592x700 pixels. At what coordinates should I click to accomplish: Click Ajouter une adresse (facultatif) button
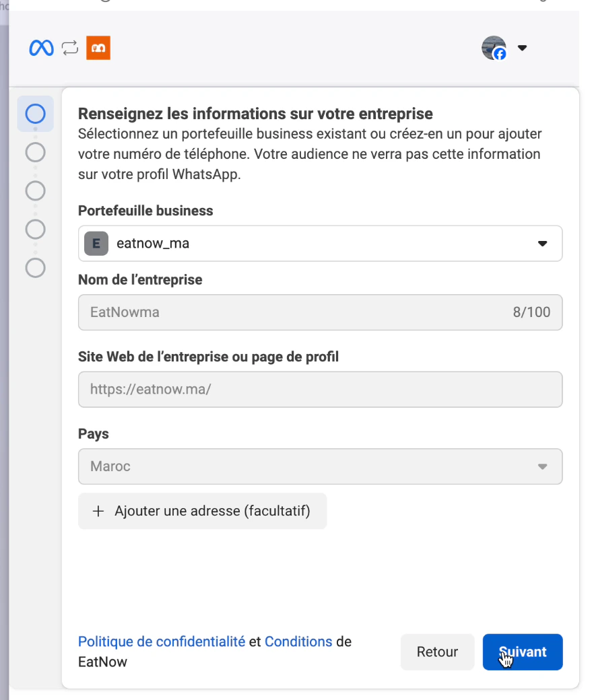click(x=203, y=511)
